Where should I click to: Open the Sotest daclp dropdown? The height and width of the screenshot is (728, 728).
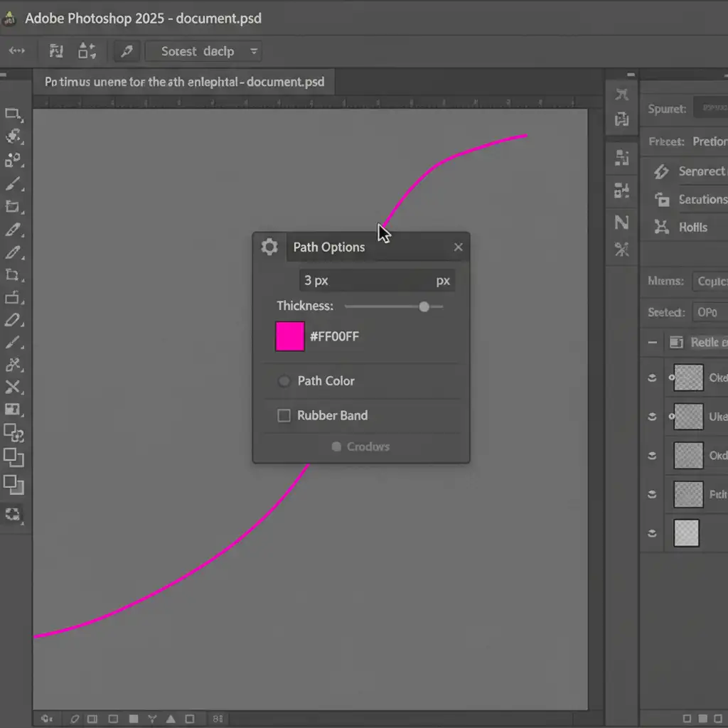coord(203,51)
